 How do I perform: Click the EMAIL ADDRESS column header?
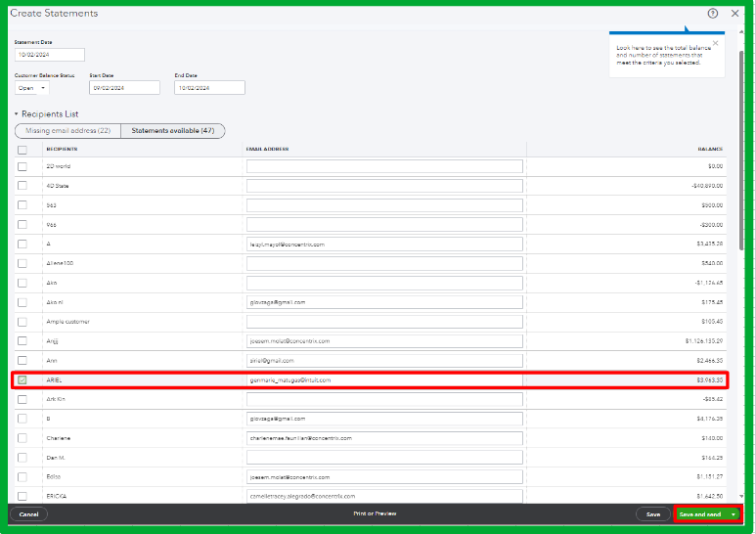click(267, 150)
